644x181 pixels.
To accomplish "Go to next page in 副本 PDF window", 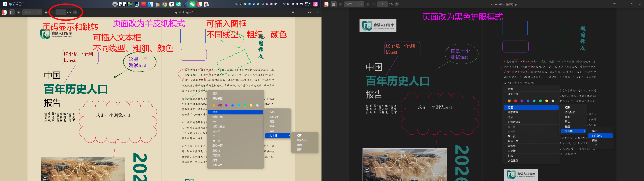I will click(x=397, y=4).
